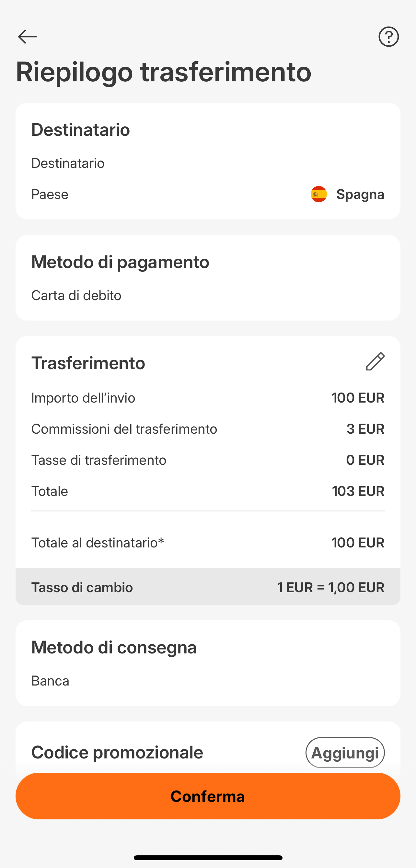The height and width of the screenshot is (868, 416).
Task: Tap the Tasse di trasferimento row
Action: [x=208, y=460]
